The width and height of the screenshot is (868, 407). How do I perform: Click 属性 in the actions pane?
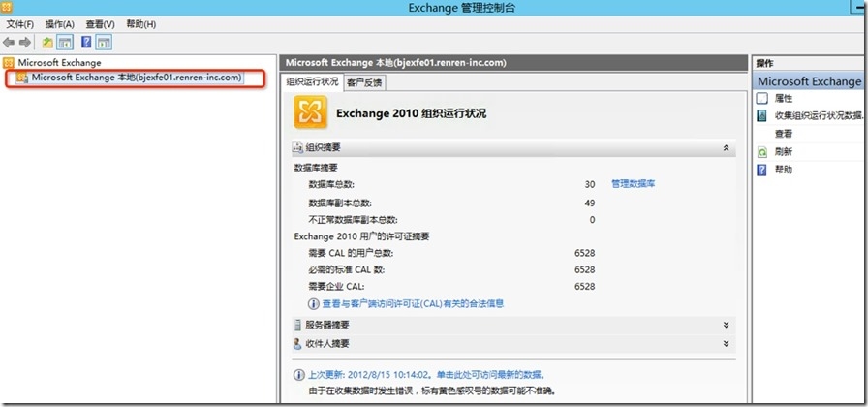point(784,98)
